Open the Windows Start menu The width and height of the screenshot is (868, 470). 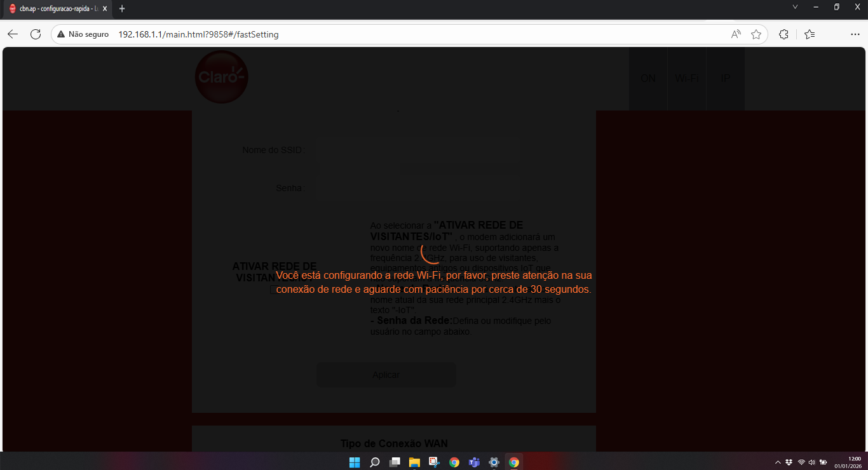click(355, 462)
